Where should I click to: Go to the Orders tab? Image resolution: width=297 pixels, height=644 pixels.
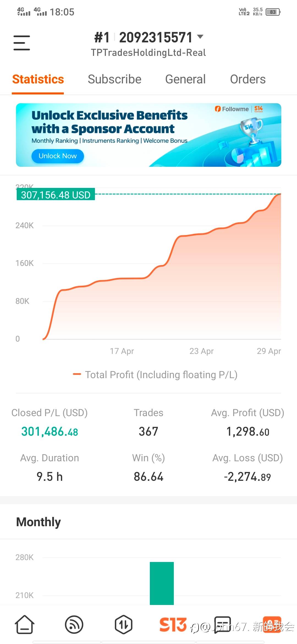point(248,79)
